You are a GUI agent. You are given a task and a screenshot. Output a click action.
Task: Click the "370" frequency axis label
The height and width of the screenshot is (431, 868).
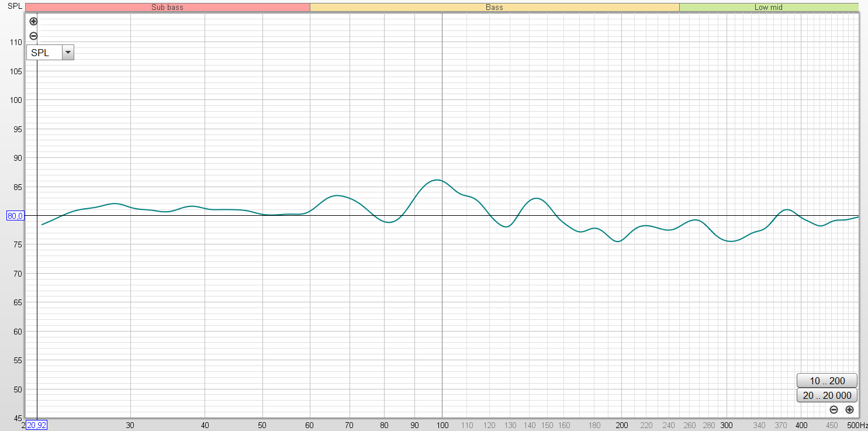coord(781,425)
